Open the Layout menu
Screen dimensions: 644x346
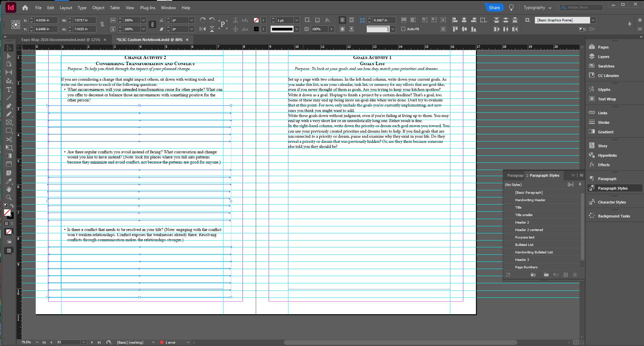(x=66, y=7)
